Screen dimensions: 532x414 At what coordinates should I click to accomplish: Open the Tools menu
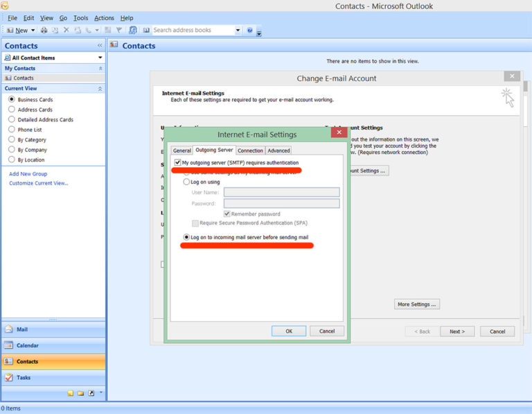(80, 18)
